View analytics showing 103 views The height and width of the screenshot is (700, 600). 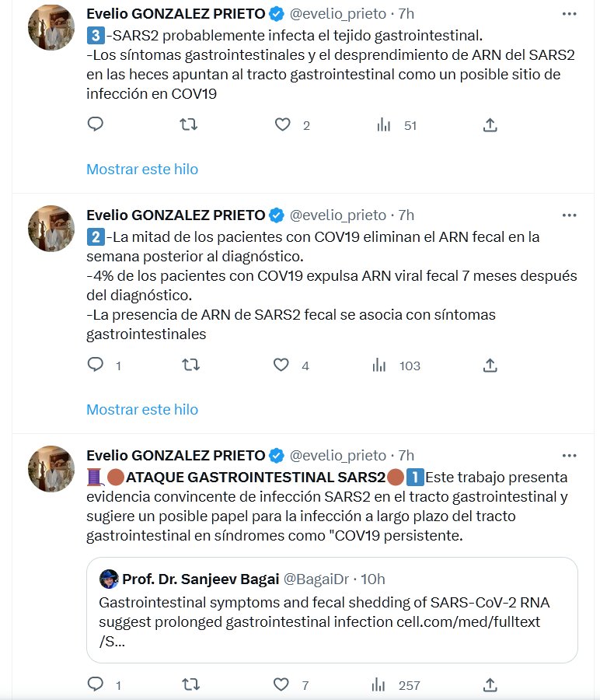[x=380, y=365]
